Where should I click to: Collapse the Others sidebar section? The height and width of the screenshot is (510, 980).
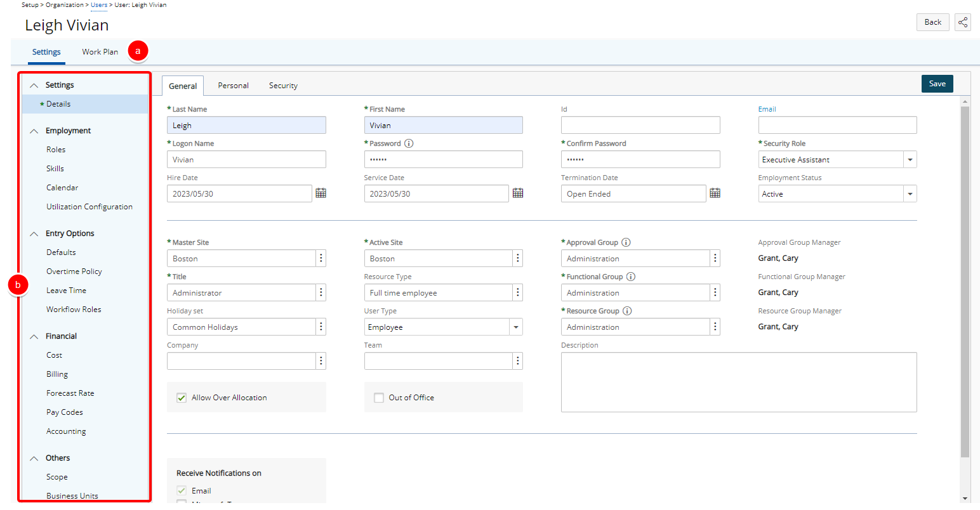[34, 458]
